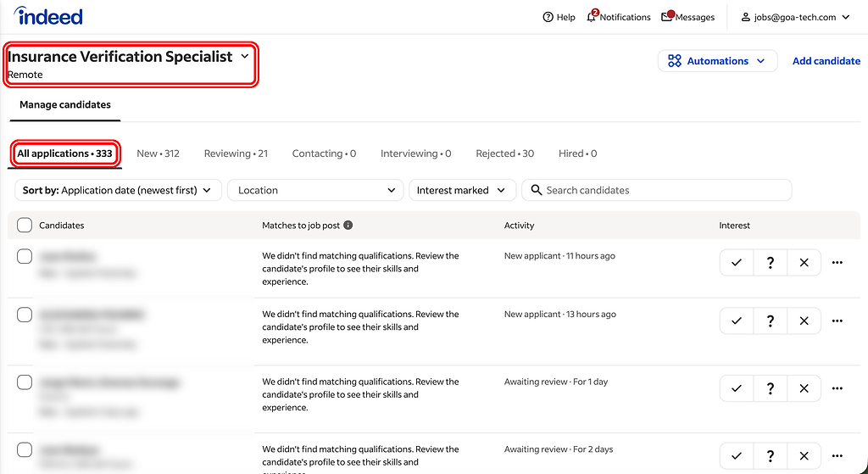The width and height of the screenshot is (868, 474).
Task: Mark maybe for Awaiting review 2 days candidate
Action: tap(770, 455)
